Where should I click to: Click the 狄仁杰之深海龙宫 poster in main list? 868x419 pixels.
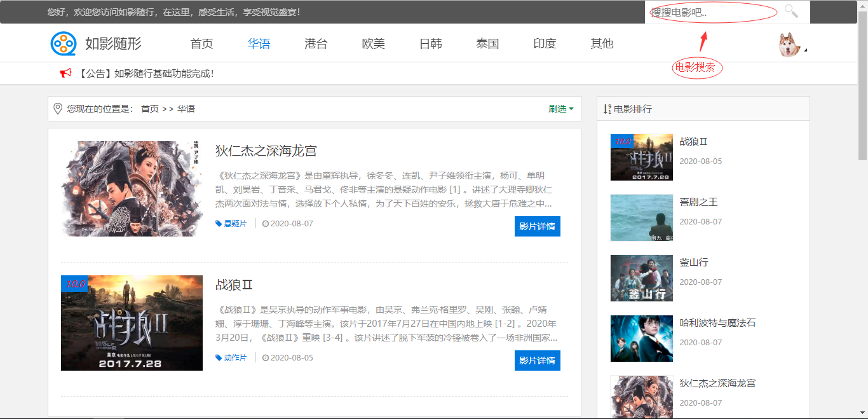pos(132,189)
